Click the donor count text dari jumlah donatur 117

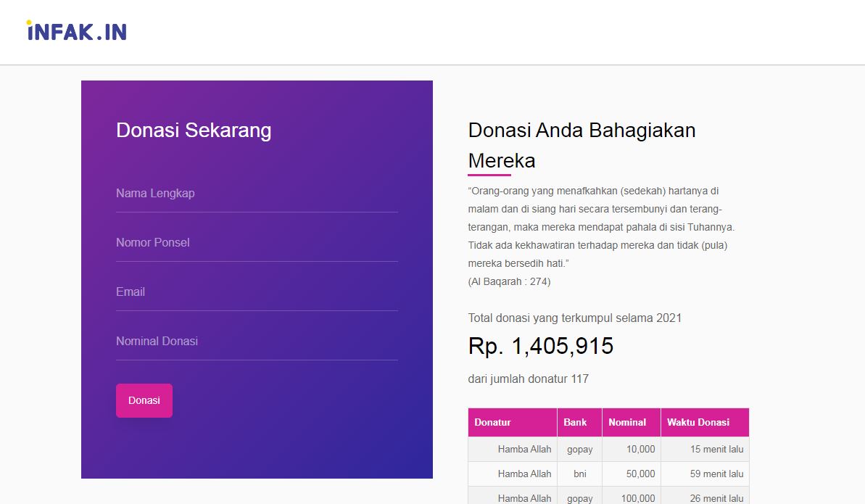528,379
